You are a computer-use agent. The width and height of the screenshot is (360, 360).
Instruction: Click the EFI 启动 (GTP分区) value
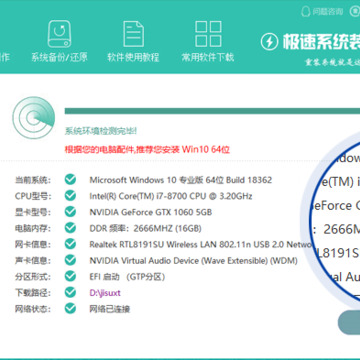click(128, 277)
